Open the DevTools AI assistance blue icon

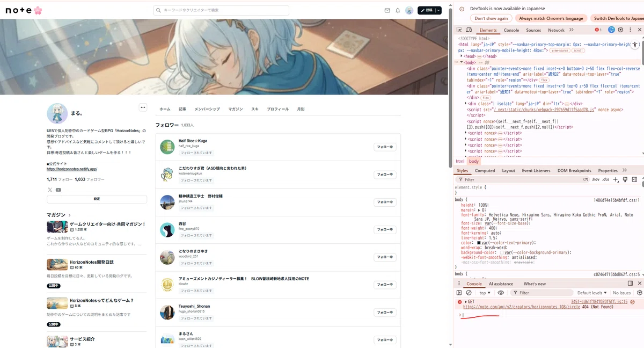(x=612, y=30)
